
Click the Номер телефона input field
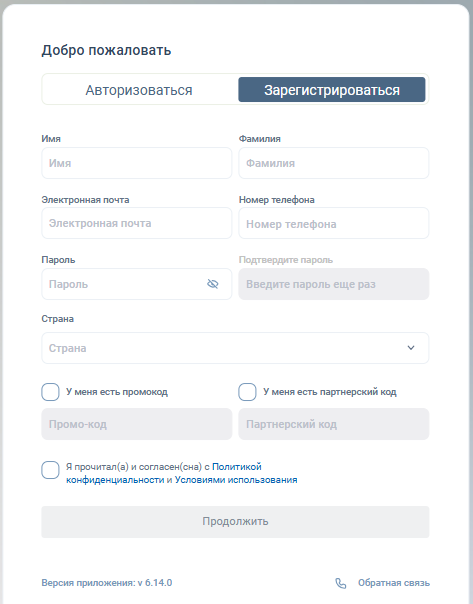point(334,223)
